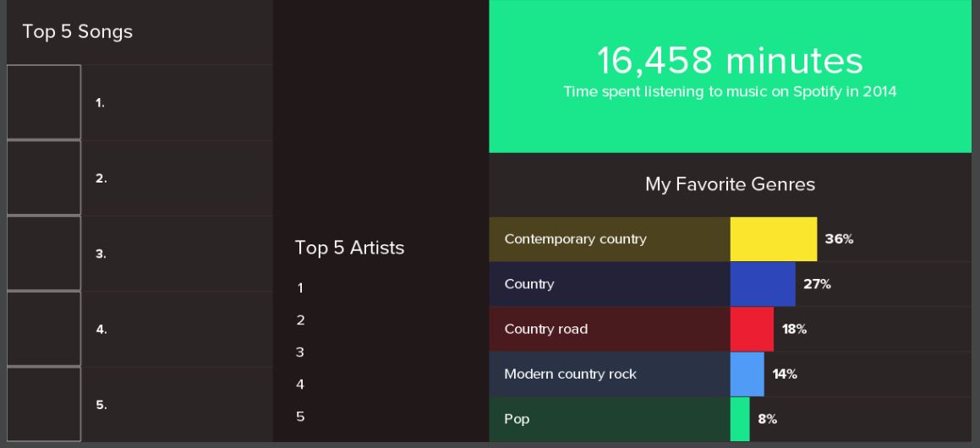
Task: Click the red Country road bar
Action: coord(751,329)
